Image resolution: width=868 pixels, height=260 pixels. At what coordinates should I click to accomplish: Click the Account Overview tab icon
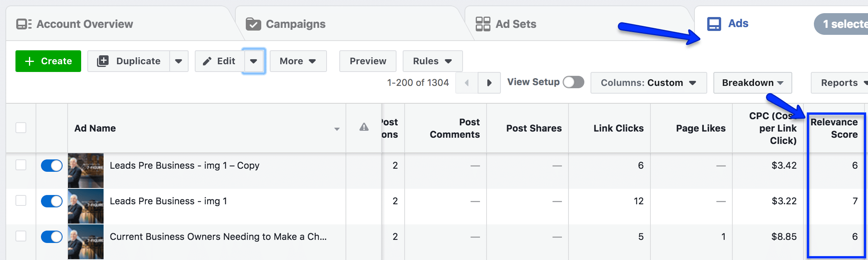click(x=24, y=24)
